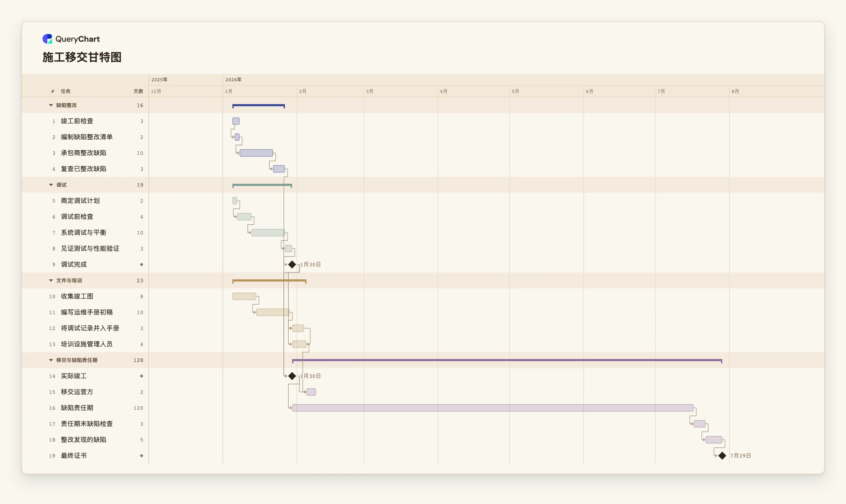Click the 实际竣工 diamond in 天数 column
Viewport: 846px width, 504px height.
coord(142,376)
